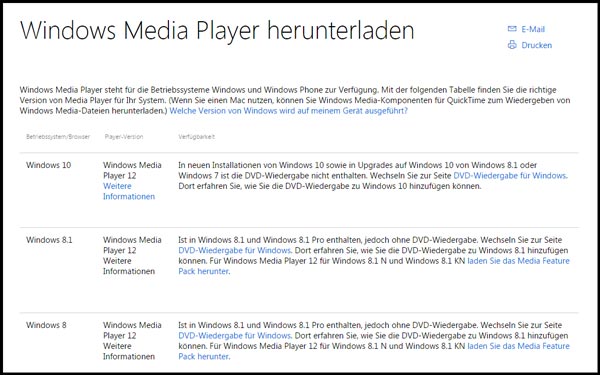
Task: Click 'laden Sie das Media Feature Pack herunter' in Windows 8 row
Action: (x=374, y=351)
